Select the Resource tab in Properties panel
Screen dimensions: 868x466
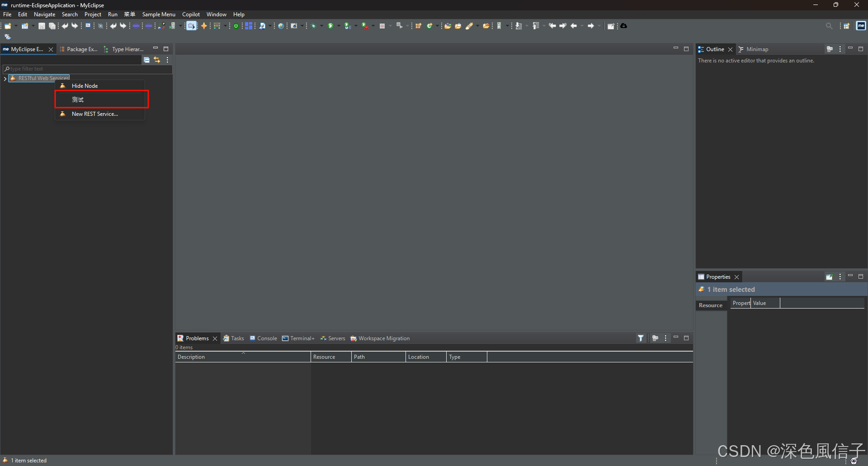coord(711,305)
